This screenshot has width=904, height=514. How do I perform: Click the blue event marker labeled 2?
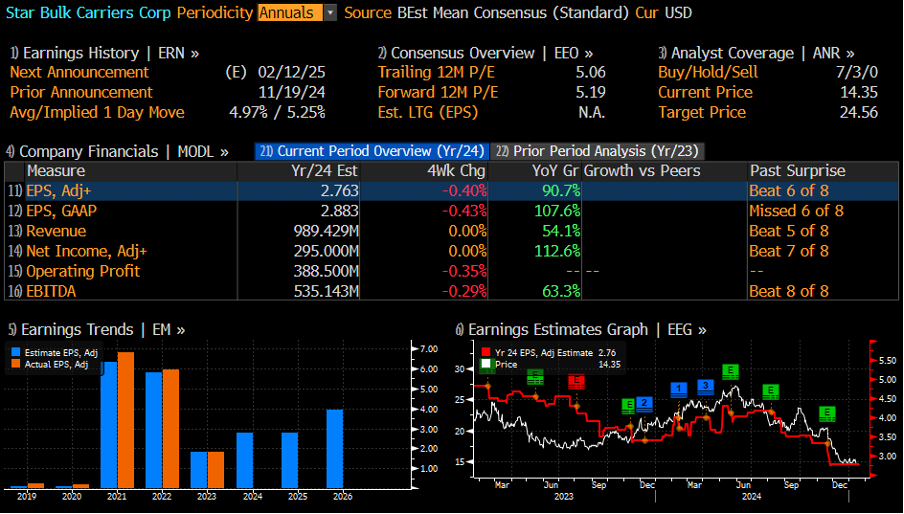click(x=645, y=403)
